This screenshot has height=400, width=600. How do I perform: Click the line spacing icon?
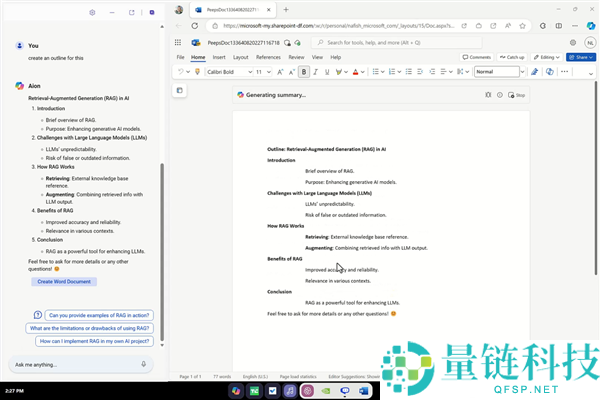460,72
